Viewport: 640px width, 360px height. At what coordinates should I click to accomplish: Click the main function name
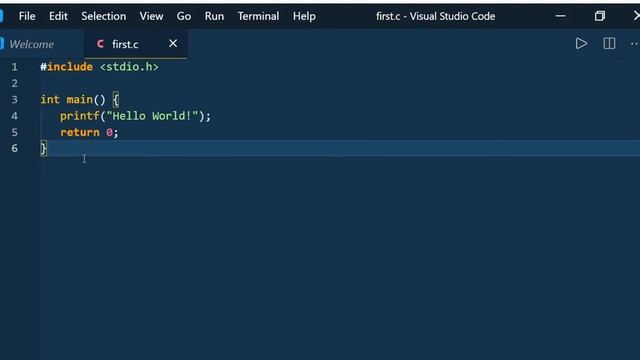tap(80, 100)
